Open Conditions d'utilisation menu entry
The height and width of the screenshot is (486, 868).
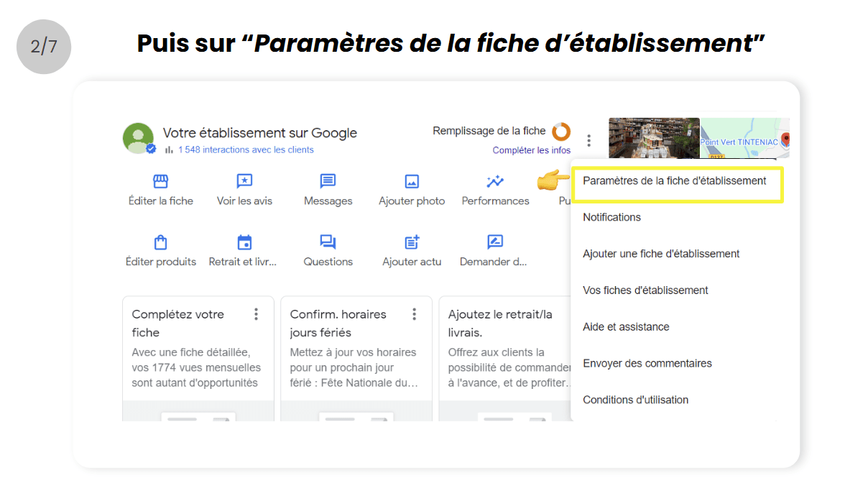pos(635,400)
